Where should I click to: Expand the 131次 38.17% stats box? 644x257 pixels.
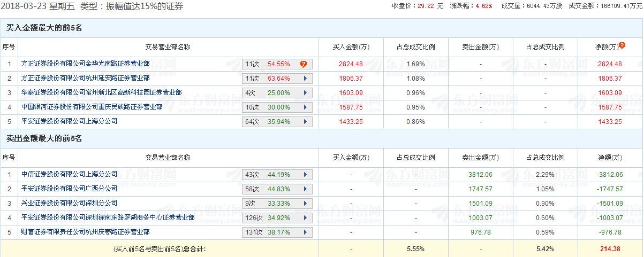tap(277, 232)
